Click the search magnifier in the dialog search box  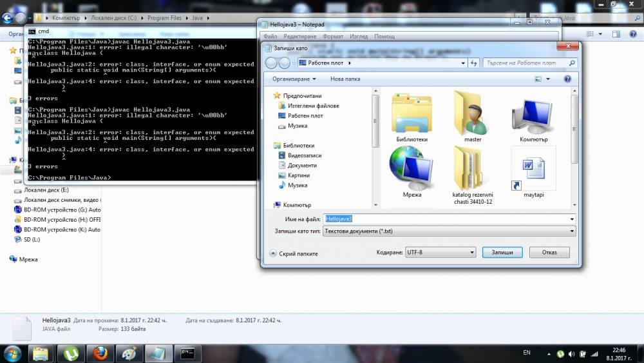[572, 63]
